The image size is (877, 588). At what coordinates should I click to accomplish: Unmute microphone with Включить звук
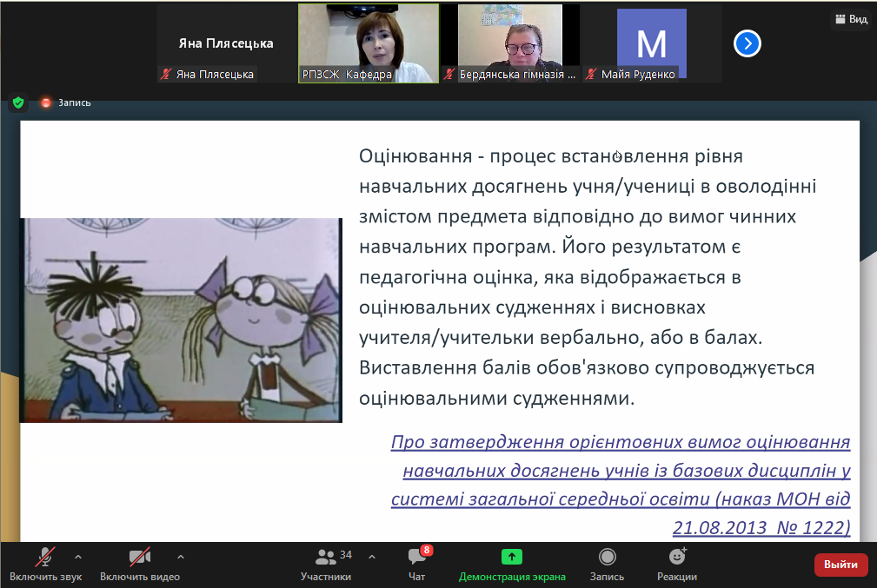tap(45, 565)
